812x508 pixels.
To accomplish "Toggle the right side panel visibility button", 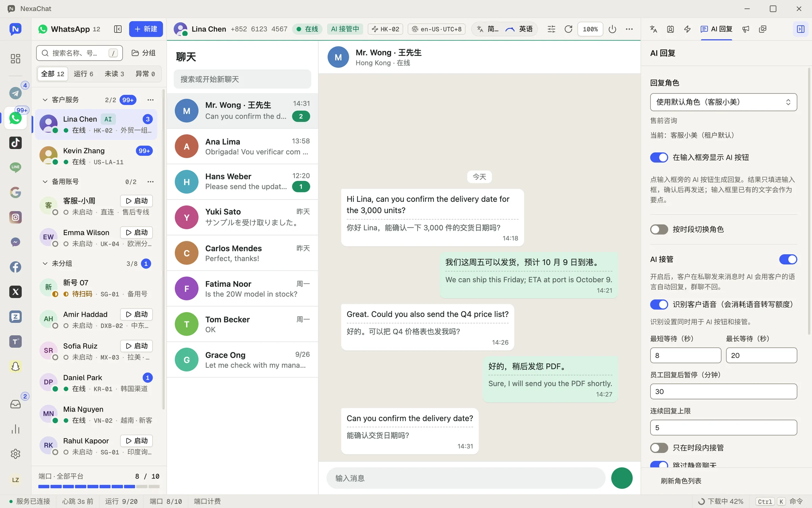I will [x=801, y=29].
